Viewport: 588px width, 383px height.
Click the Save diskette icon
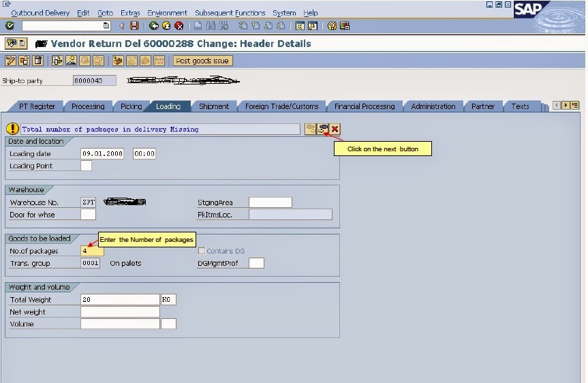point(134,26)
